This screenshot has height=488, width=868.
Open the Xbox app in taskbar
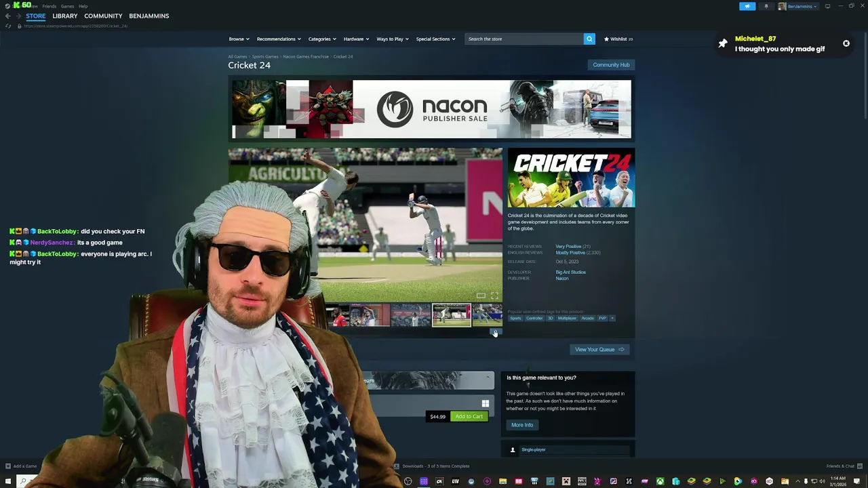[x=660, y=482]
